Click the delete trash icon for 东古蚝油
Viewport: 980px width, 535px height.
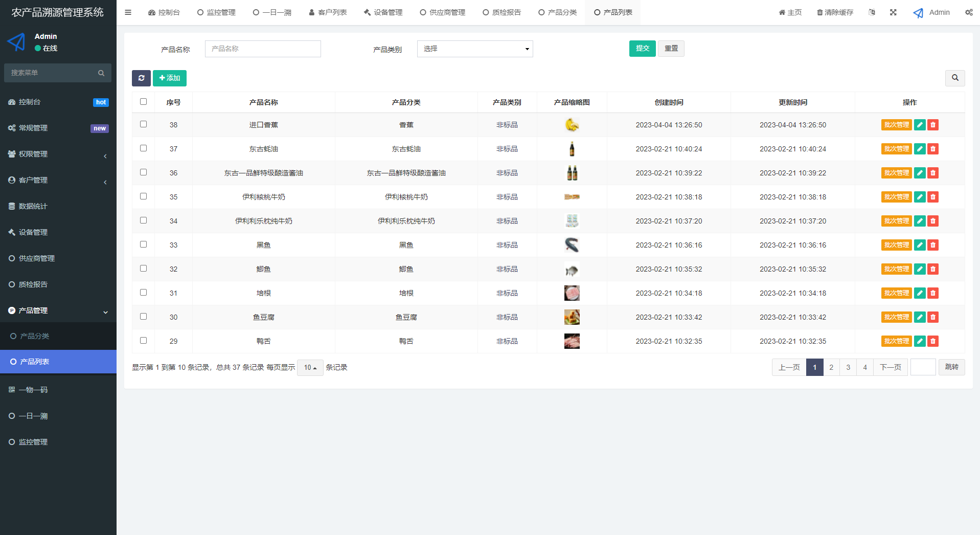tap(932, 148)
